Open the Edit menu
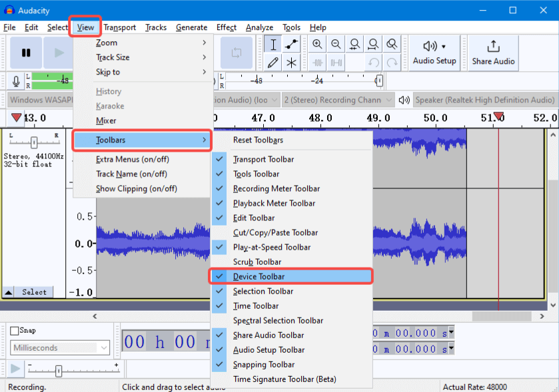Image resolution: width=559 pixels, height=392 pixels. pos(31,27)
